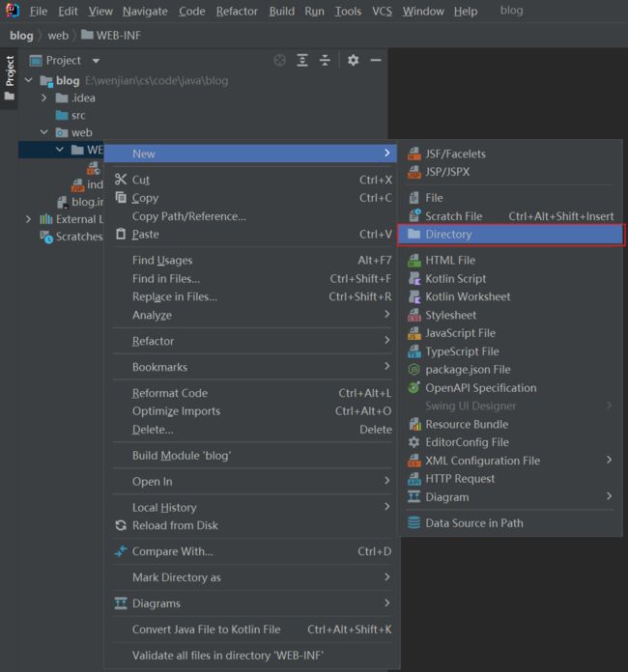Open the Navigate menu

[145, 12]
